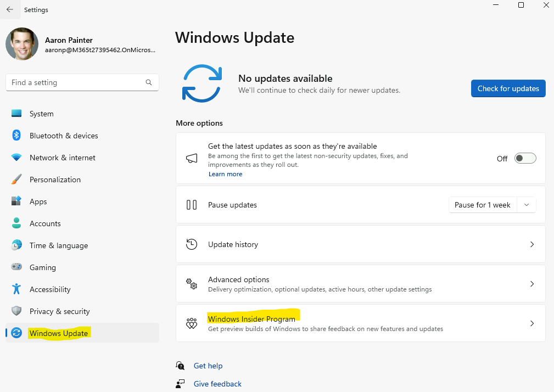The image size is (554, 392).
Task: Click the Bluetooth icon in the sidebar
Action: [16, 135]
